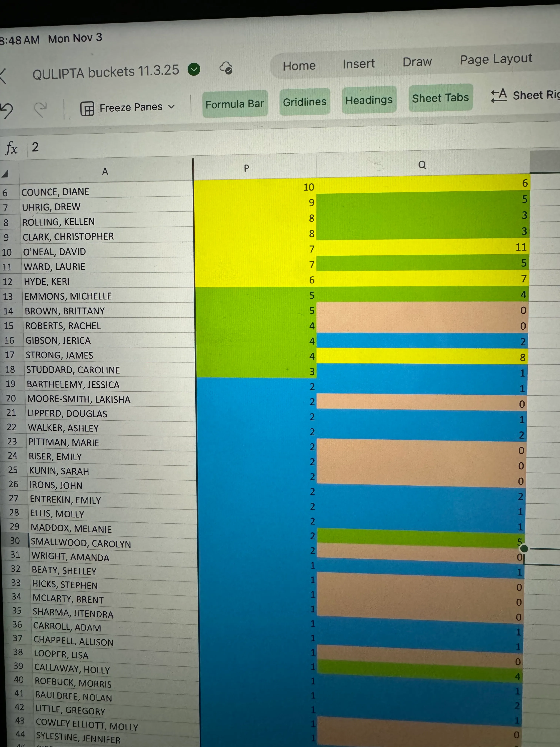Tap the green saved checkmark badge
This screenshot has width=560, height=747.
click(x=194, y=69)
